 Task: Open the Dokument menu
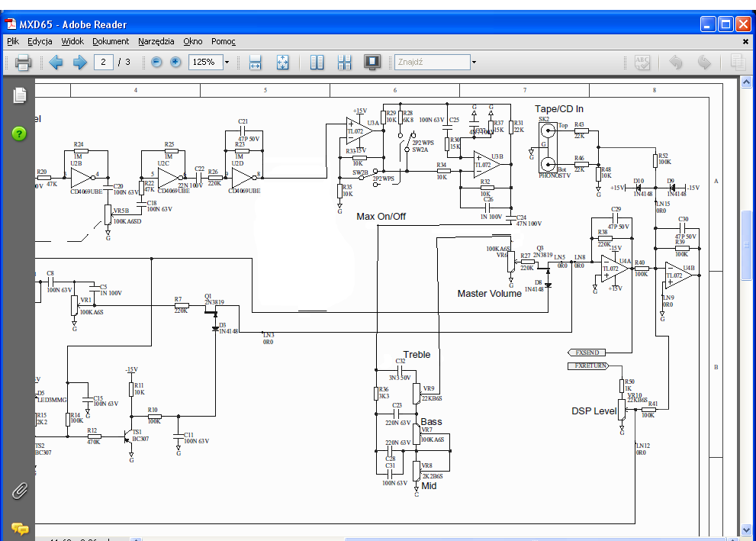[x=111, y=41]
